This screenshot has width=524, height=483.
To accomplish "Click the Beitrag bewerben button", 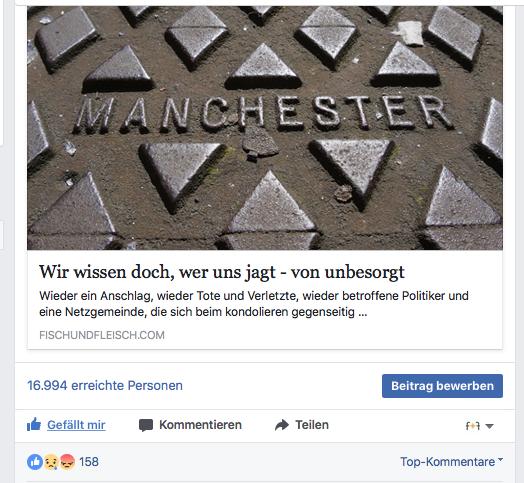I will point(442,386).
